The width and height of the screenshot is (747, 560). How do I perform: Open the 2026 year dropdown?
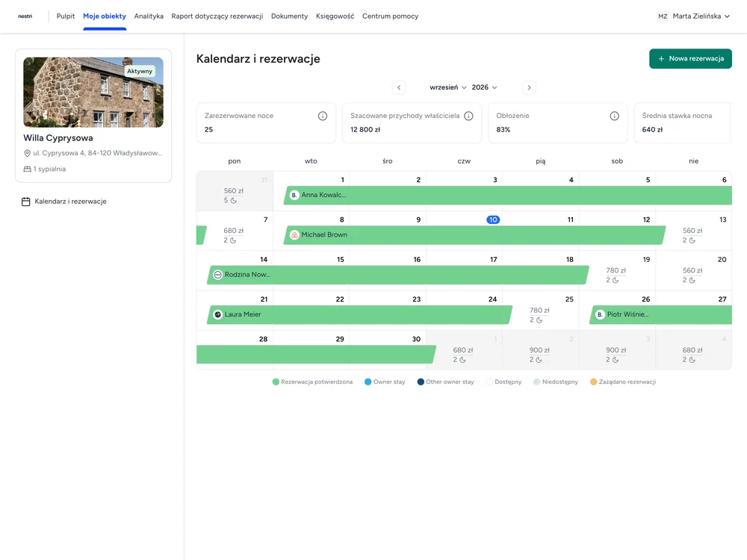(x=485, y=87)
